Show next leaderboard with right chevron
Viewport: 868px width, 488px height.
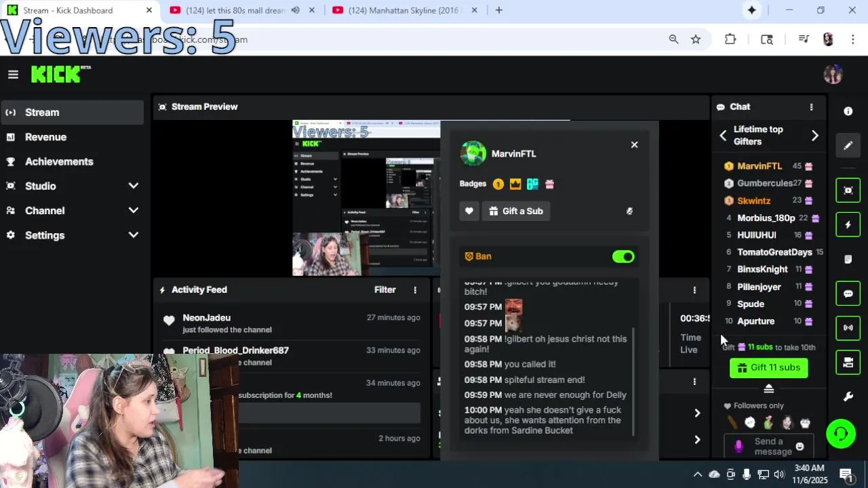point(814,136)
